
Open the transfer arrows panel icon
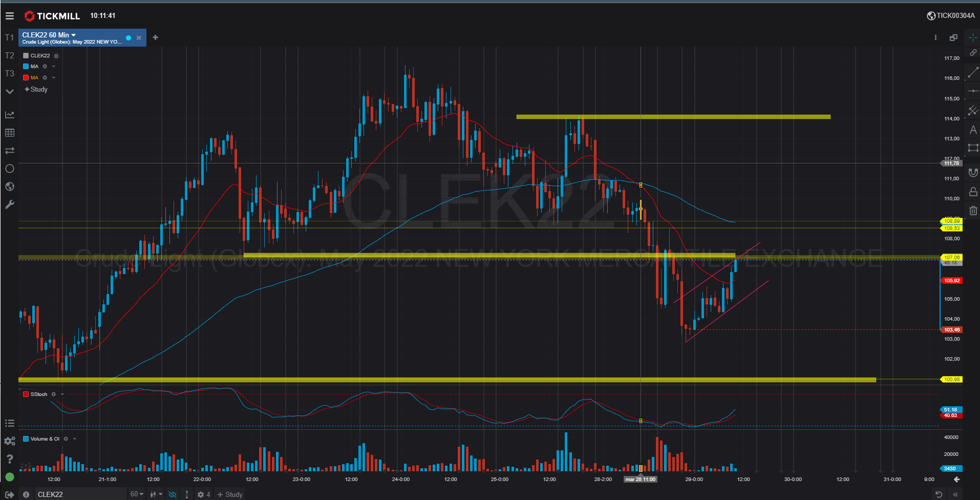point(9,151)
